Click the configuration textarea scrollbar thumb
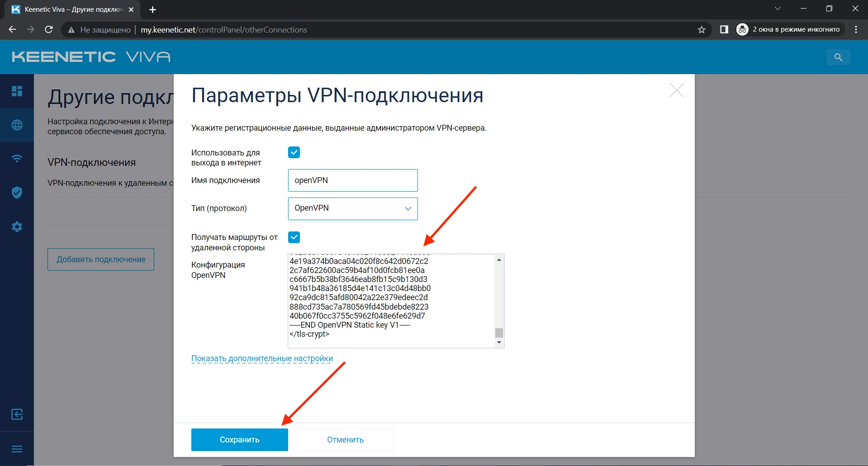Screen dimensions: 868x466 tap(499, 333)
